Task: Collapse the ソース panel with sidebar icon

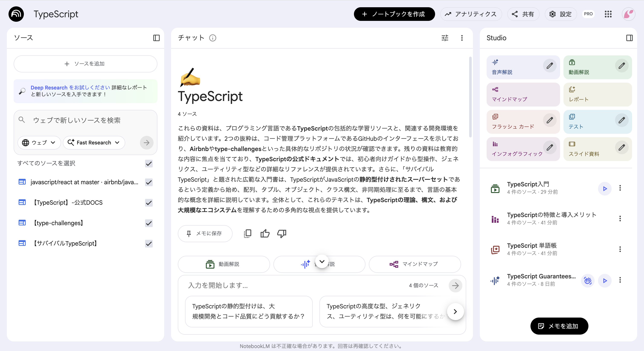Action: 156,38
